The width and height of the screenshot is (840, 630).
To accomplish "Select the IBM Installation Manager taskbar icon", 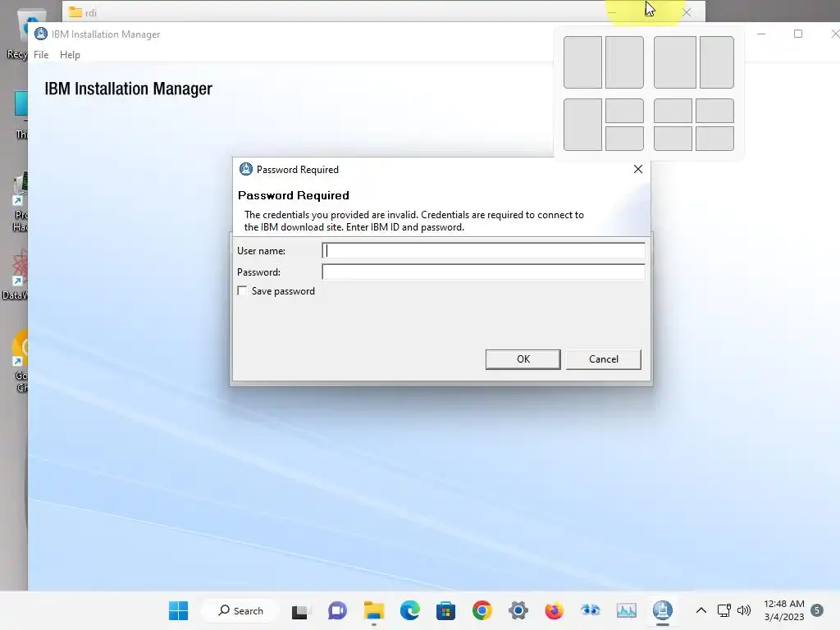I will click(x=663, y=610).
